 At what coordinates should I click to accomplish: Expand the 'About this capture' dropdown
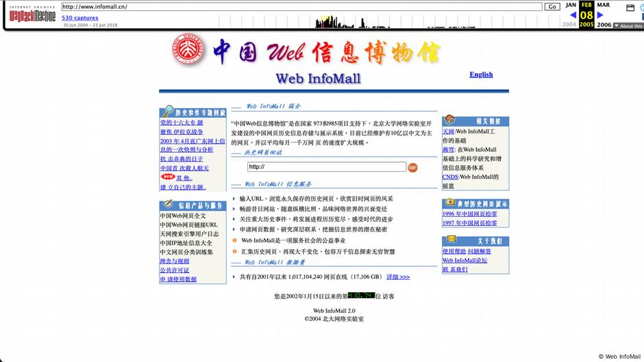628,26
